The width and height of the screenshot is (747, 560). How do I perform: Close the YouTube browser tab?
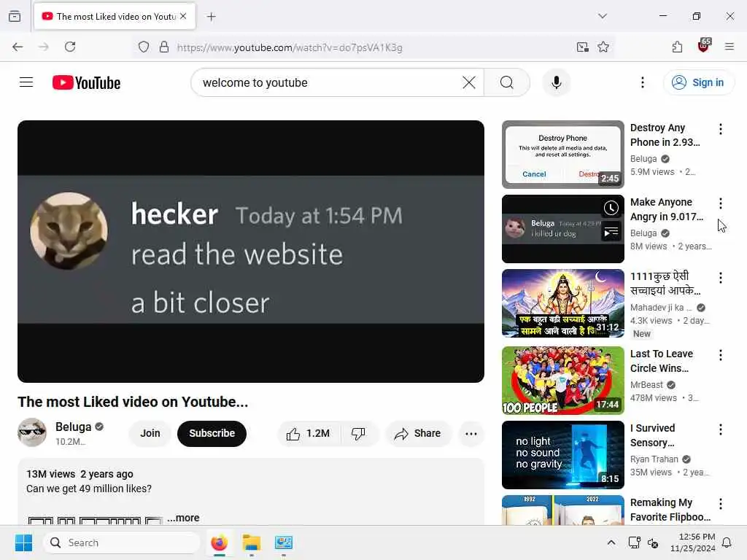pyautogui.click(x=183, y=16)
